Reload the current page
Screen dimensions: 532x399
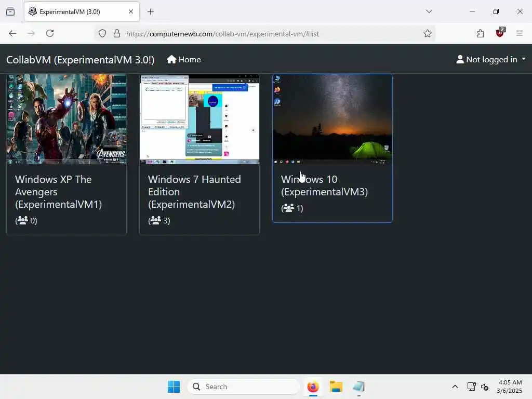click(50, 33)
